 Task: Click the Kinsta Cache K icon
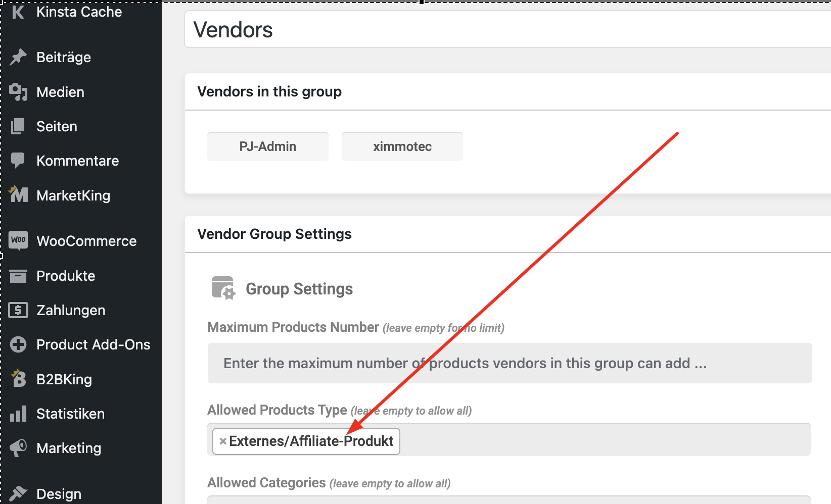point(18,12)
